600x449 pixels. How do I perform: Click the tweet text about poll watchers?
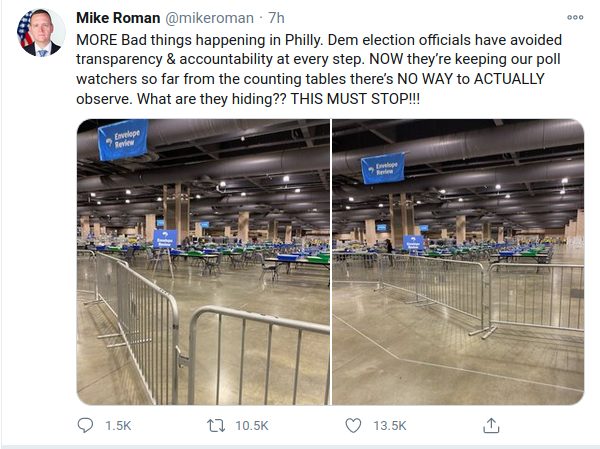319,69
